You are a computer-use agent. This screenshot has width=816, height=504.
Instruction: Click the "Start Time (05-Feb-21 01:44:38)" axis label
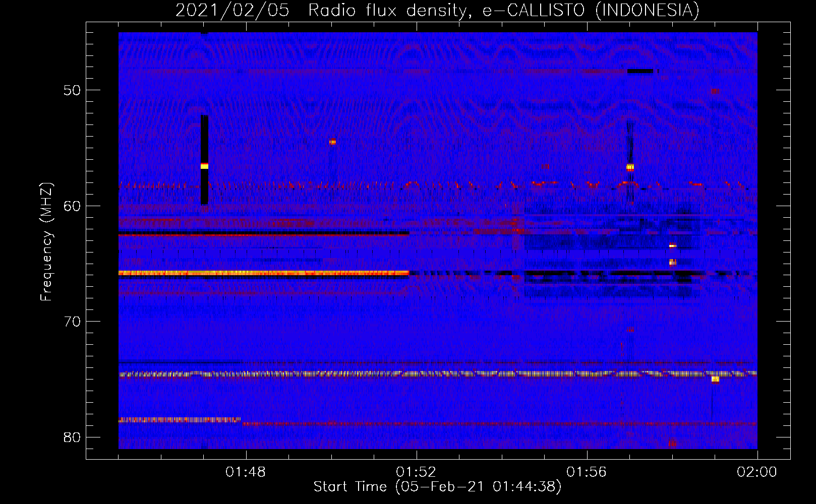(437, 487)
